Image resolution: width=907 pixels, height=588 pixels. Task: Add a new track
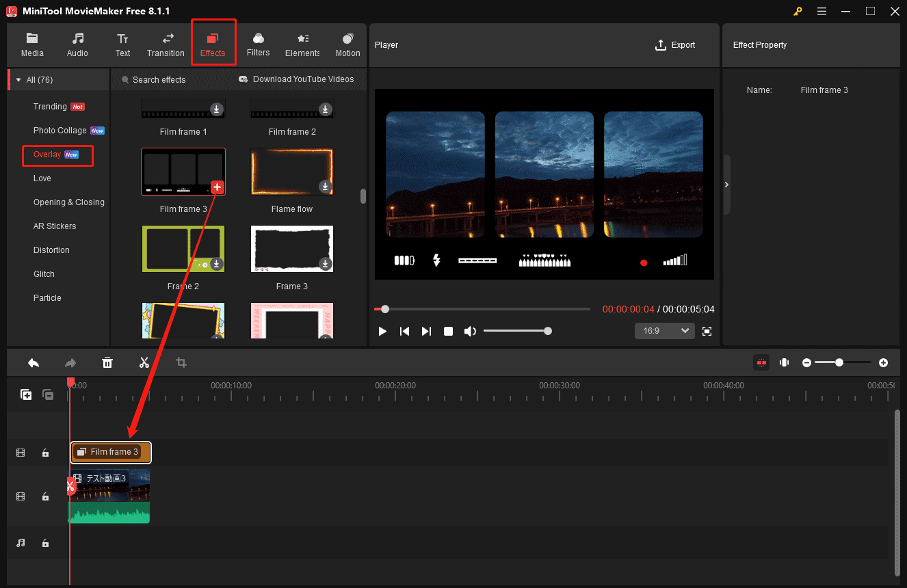pyautogui.click(x=26, y=395)
